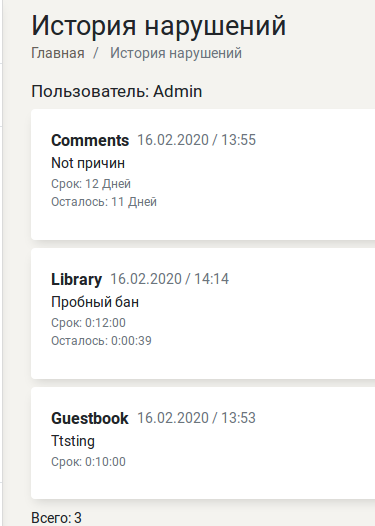Click the Срок: 12 Дней line

point(91,184)
